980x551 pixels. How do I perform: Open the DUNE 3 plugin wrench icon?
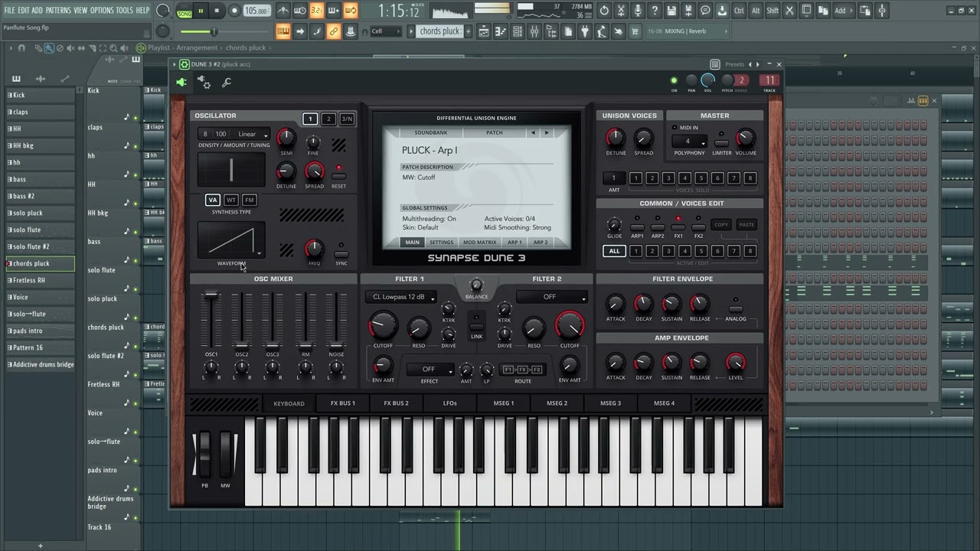[227, 83]
